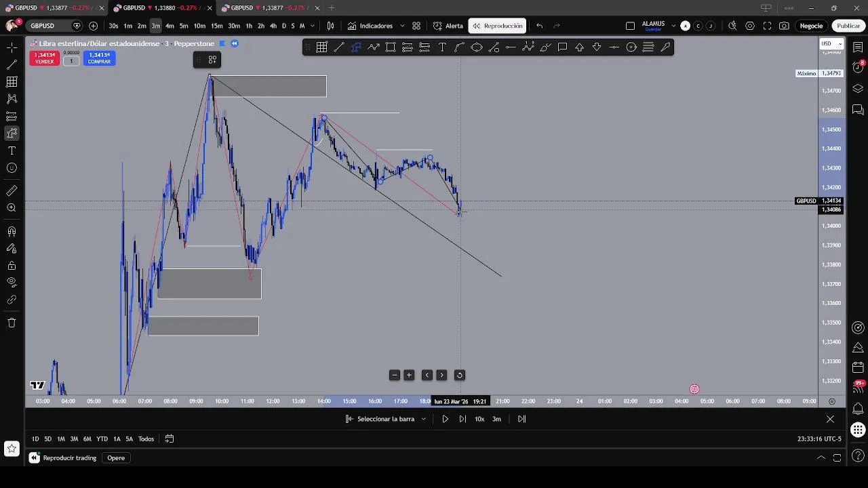Viewport: 868px width, 488px height.
Task: Pick the arrow-up marker in favorites toolbar
Action: [x=580, y=47]
